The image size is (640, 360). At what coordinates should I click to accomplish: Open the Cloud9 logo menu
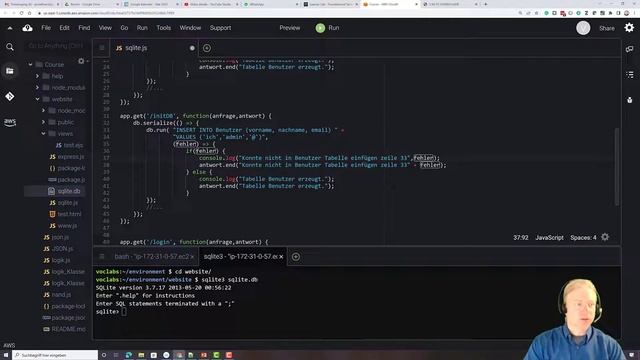coord(27,28)
